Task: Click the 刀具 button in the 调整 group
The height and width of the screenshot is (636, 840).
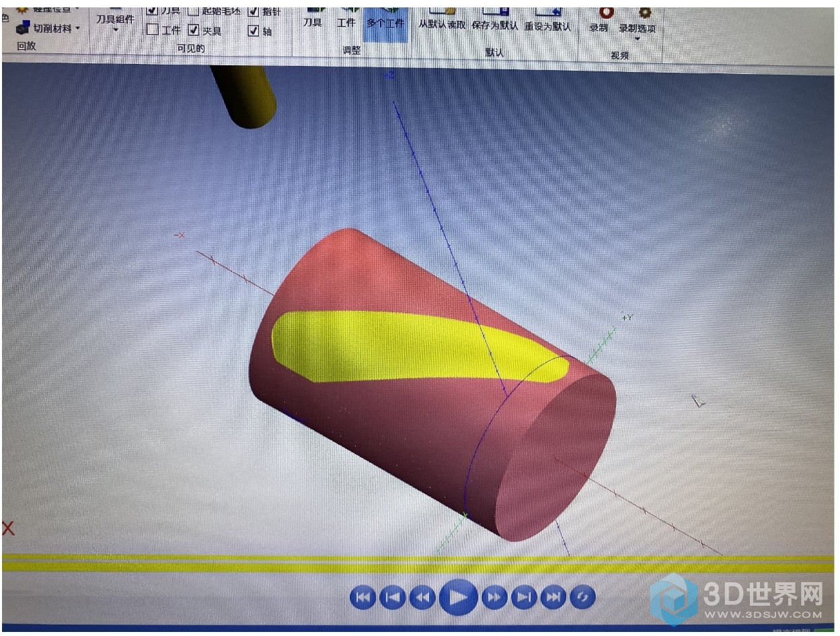Action: tap(312, 19)
